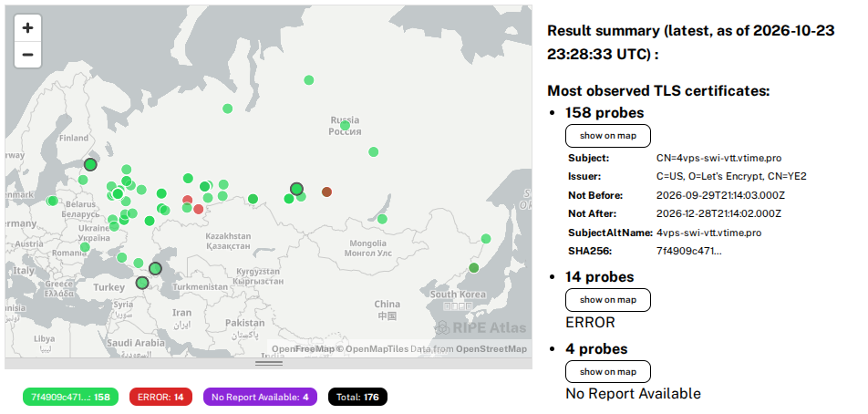Click the Not After date 2026-12-28T21:14:02.000Z
The height and width of the screenshot is (414, 868).
(x=720, y=213)
